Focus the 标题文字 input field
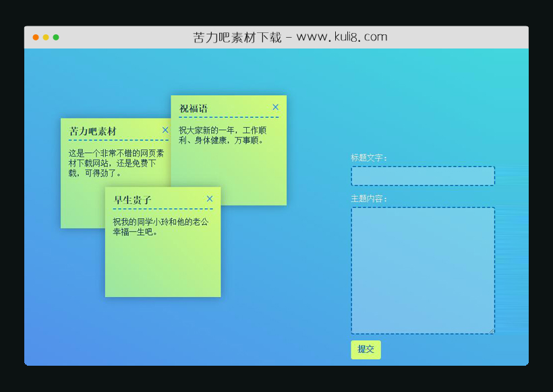The width and height of the screenshot is (553, 392). (422, 176)
